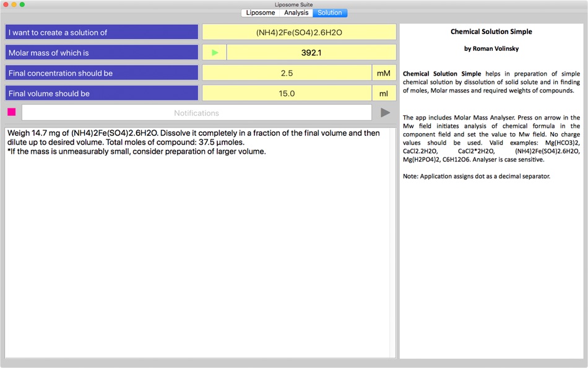This screenshot has height=368, width=588.
Task: Click the results panel vertical scrollbar
Action: pyautogui.click(x=392, y=243)
